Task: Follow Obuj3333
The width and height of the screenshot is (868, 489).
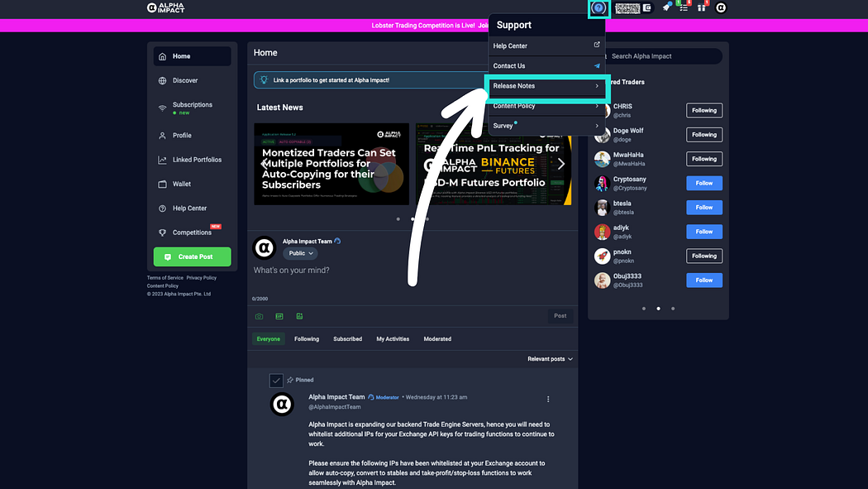Action: point(704,280)
